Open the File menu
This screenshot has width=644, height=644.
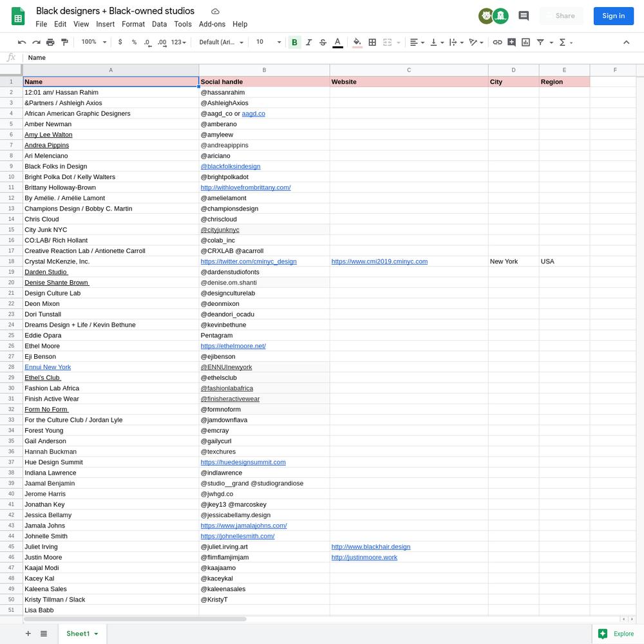click(41, 24)
